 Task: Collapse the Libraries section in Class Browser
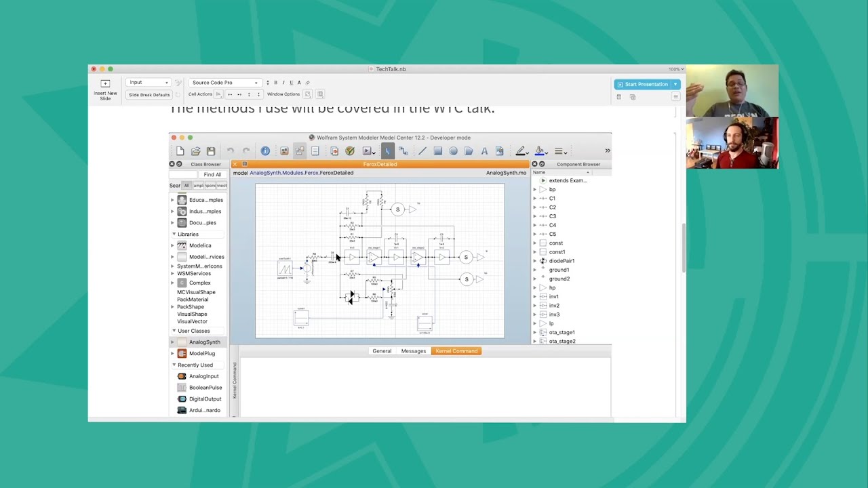coord(174,235)
